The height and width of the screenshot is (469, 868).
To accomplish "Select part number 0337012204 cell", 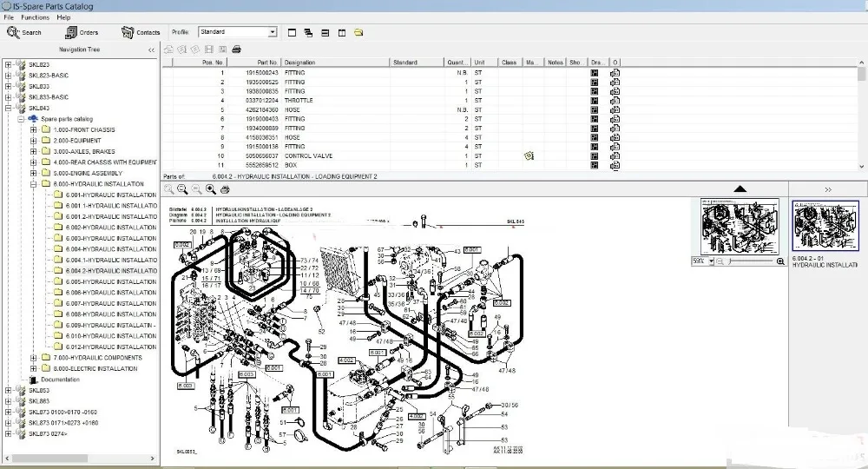I will point(262,100).
